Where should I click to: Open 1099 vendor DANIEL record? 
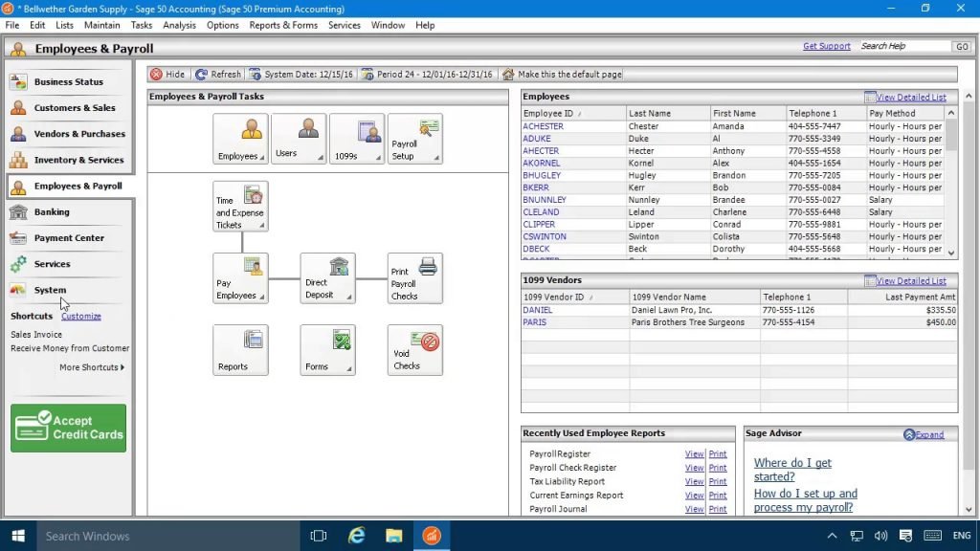[x=538, y=310]
